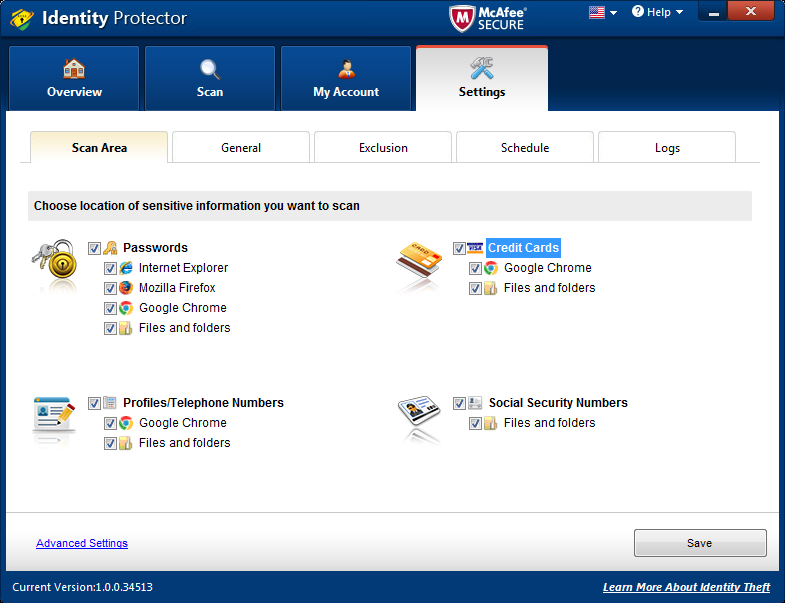Select the Social Security Numbers label
This screenshot has width=785, height=603.
(558, 403)
